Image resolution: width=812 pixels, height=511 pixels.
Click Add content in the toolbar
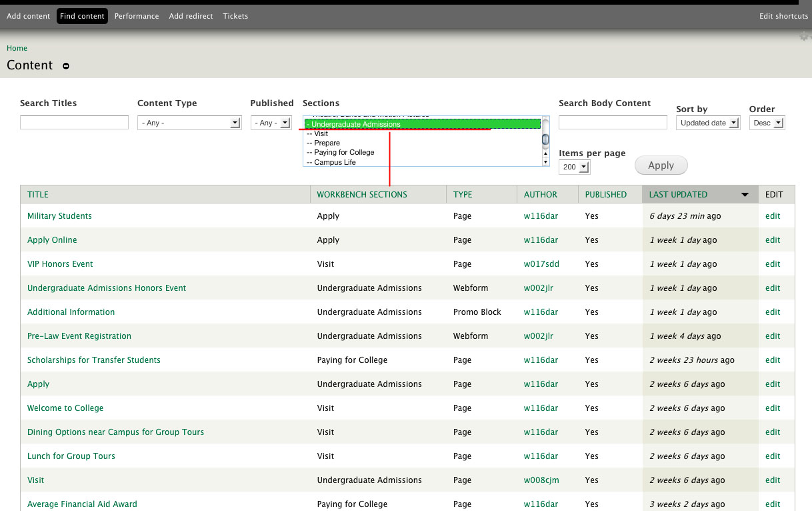click(x=28, y=15)
